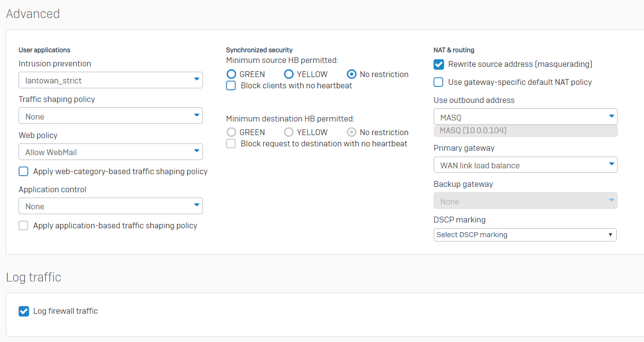
Task: Tick Apply application-based traffic shaping policy
Action: [23, 225]
